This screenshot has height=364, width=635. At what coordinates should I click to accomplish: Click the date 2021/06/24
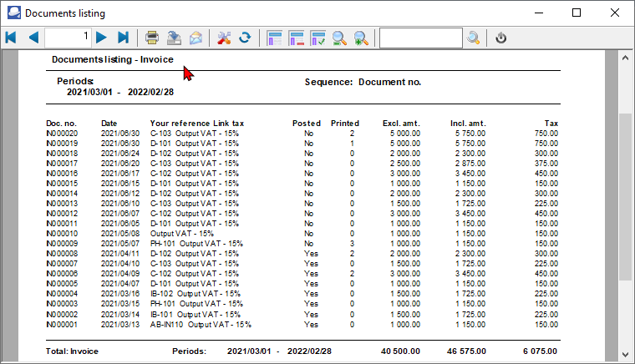coord(120,154)
